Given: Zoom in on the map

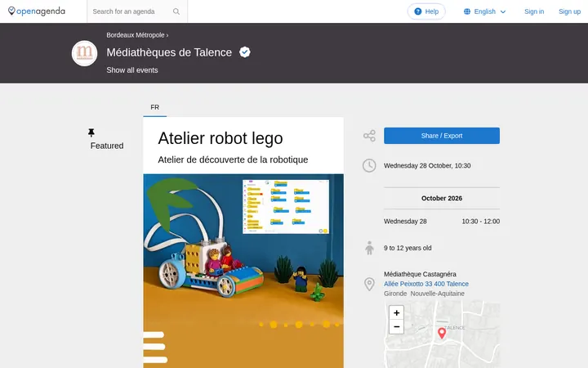Looking at the screenshot, I should pyautogui.click(x=396, y=312).
